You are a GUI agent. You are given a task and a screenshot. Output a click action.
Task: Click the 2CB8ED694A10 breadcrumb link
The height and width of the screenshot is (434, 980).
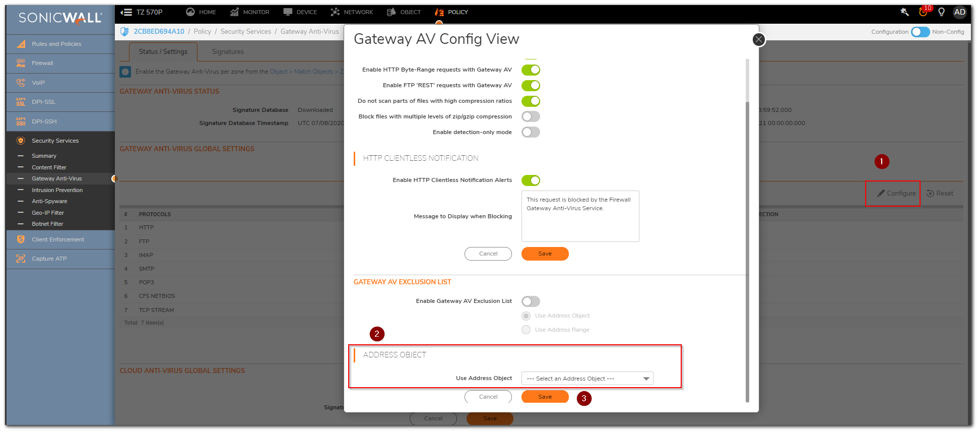click(x=159, y=31)
